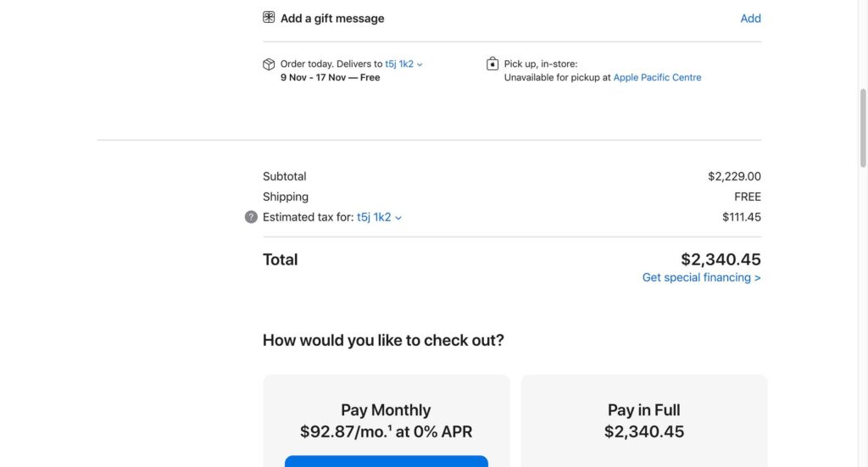Click the in-store pickup bag icon
The width and height of the screenshot is (868, 467).
pos(492,64)
